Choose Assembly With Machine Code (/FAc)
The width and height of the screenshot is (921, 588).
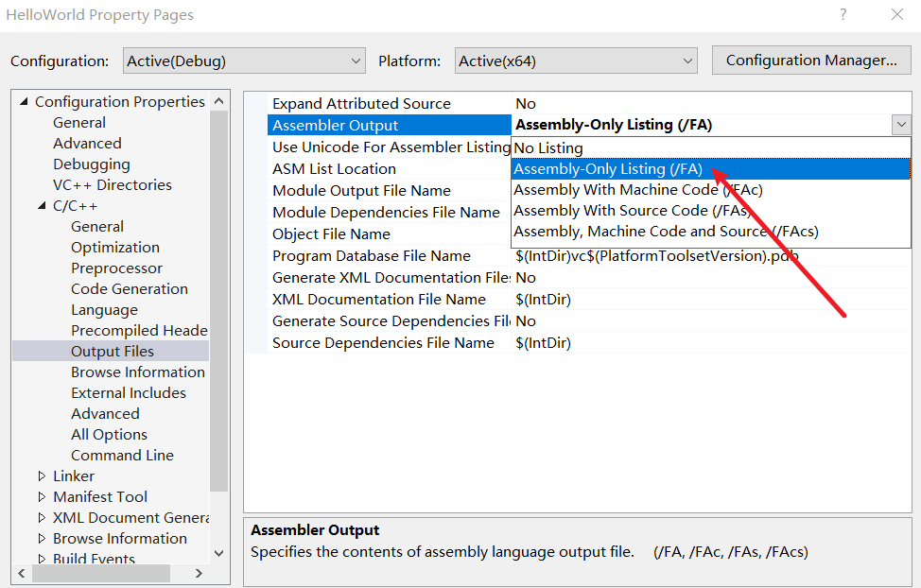(x=637, y=189)
